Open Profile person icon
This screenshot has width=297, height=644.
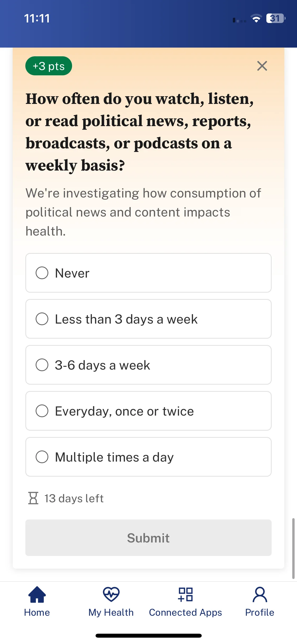260,594
